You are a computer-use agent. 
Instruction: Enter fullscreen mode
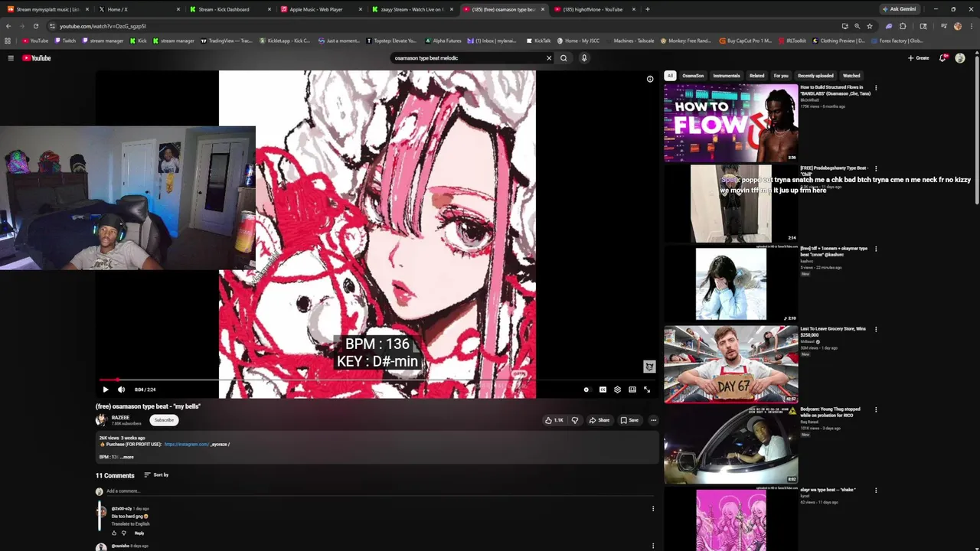[x=647, y=390]
